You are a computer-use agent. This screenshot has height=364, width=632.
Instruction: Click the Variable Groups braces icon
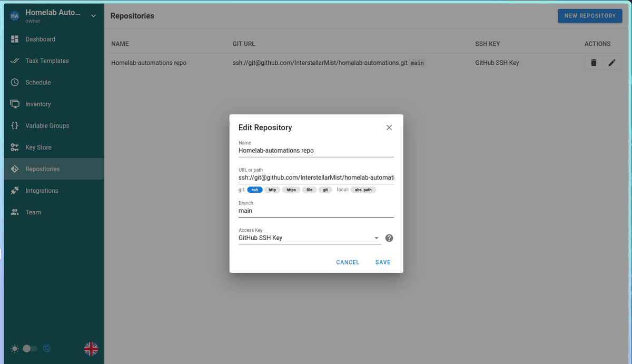click(15, 125)
